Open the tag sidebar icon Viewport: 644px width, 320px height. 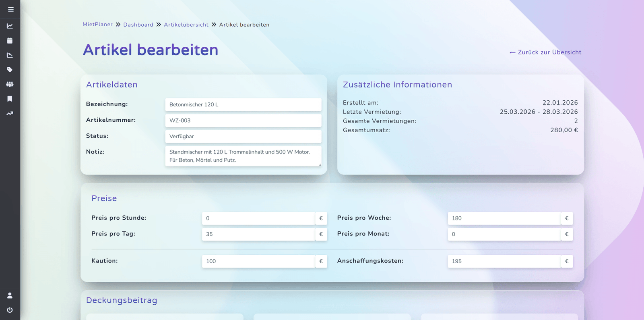click(10, 70)
